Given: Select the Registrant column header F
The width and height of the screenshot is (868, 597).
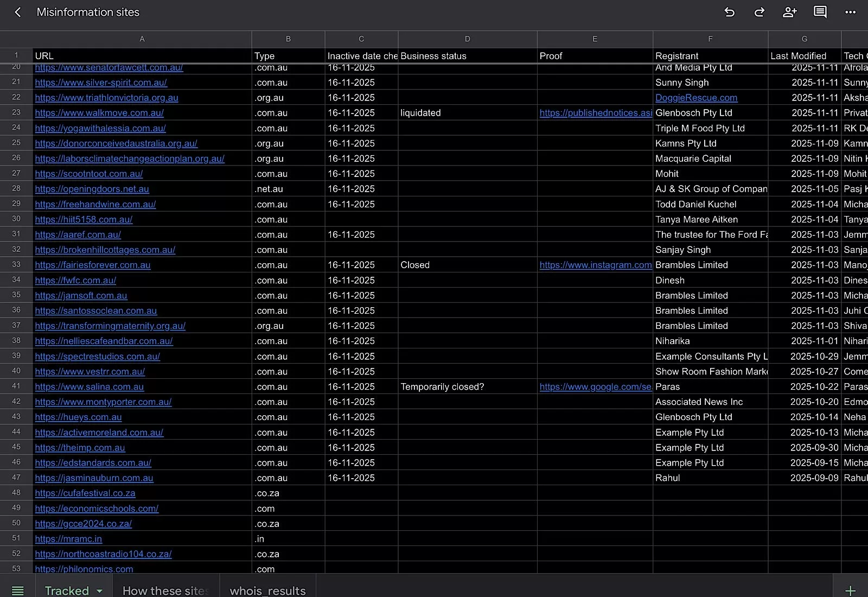Looking at the screenshot, I should point(710,39).
